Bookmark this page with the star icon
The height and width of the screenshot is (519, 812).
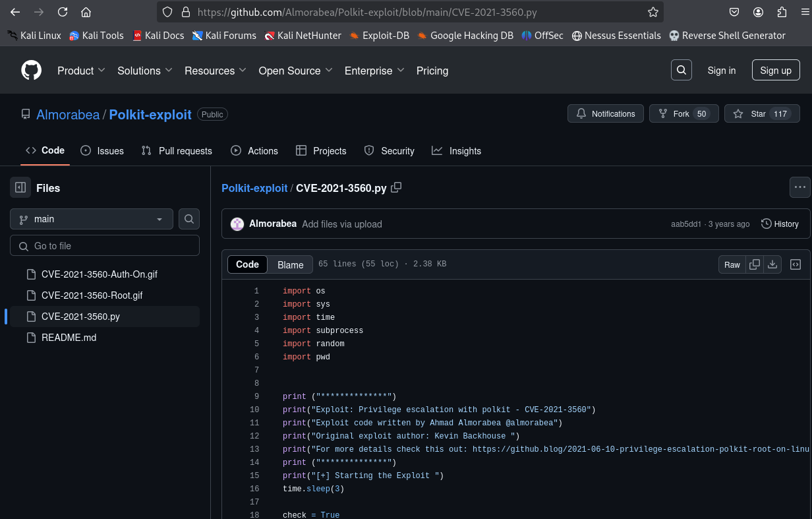tap(653, 12)
